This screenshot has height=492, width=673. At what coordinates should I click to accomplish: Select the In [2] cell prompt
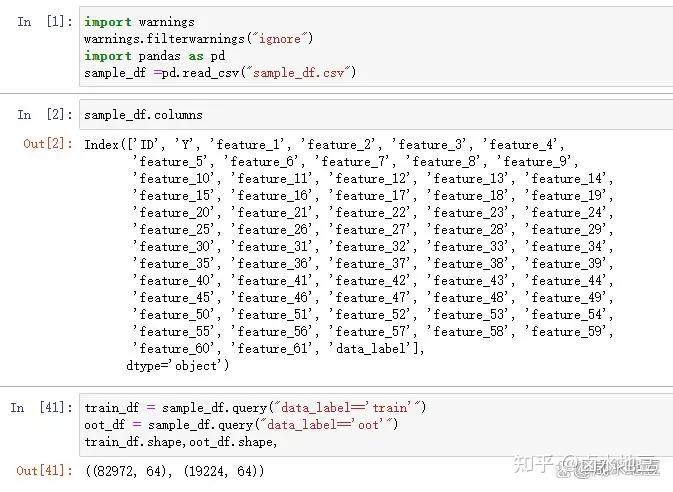(41, 116)
